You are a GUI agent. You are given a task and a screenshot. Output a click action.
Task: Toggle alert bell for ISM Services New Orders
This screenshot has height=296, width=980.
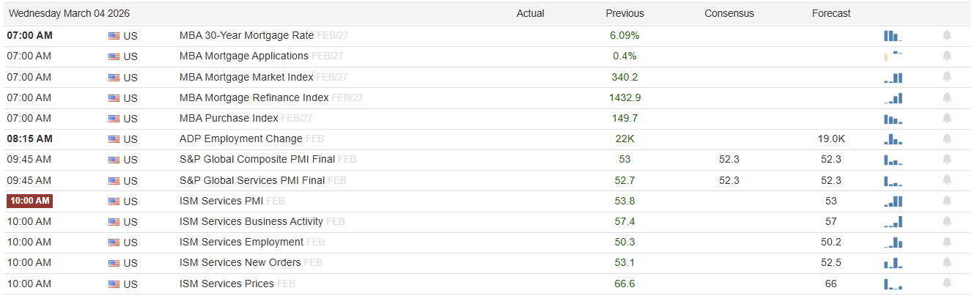[947, 263]
